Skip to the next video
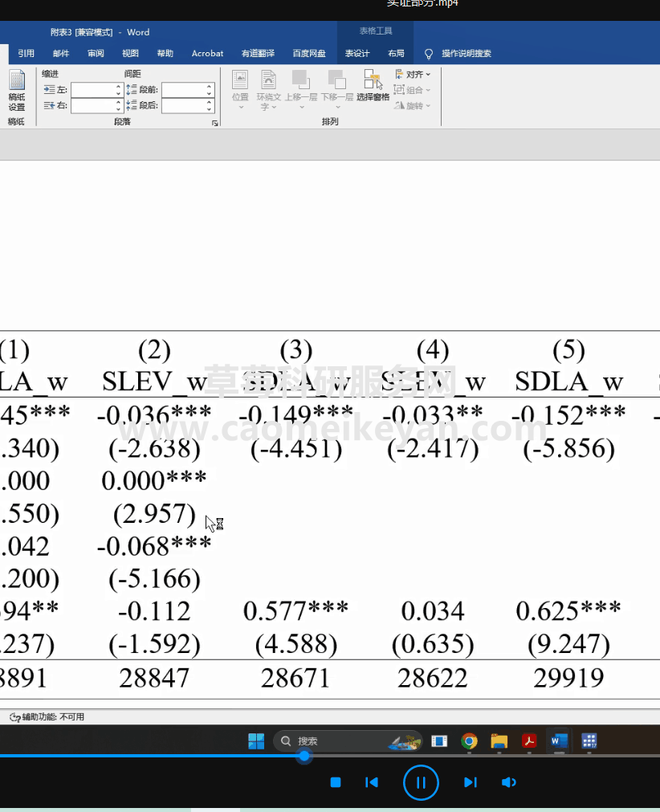This screenshot has height=812, width=660. click(470, 782)
